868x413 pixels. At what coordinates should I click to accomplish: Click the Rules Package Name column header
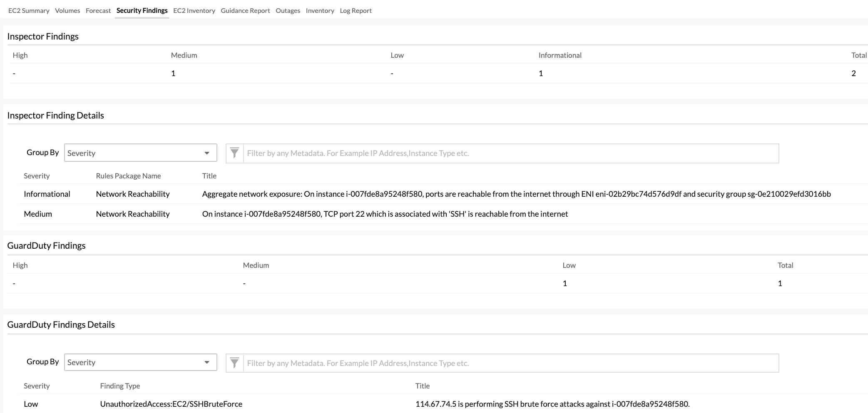[x=128, y=176]
